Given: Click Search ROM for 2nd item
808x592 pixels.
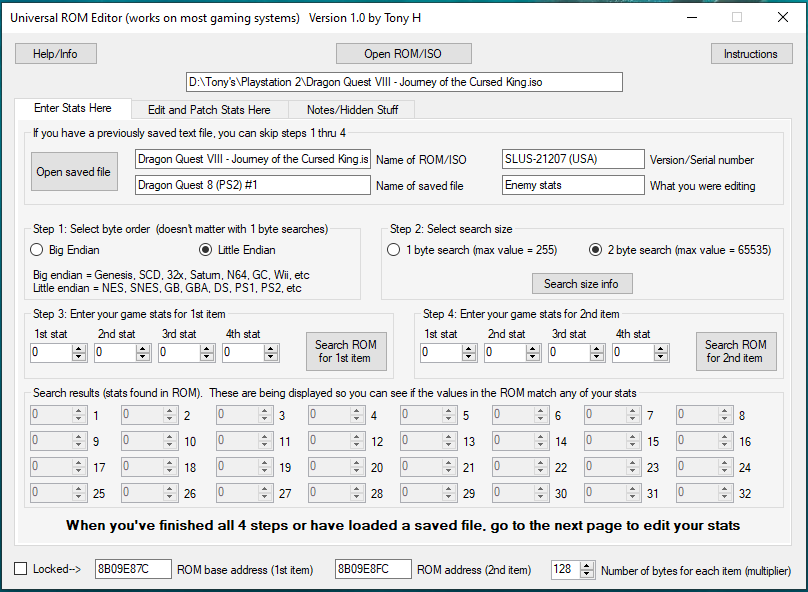Looking at the screenshot, I should coord(735,352).
